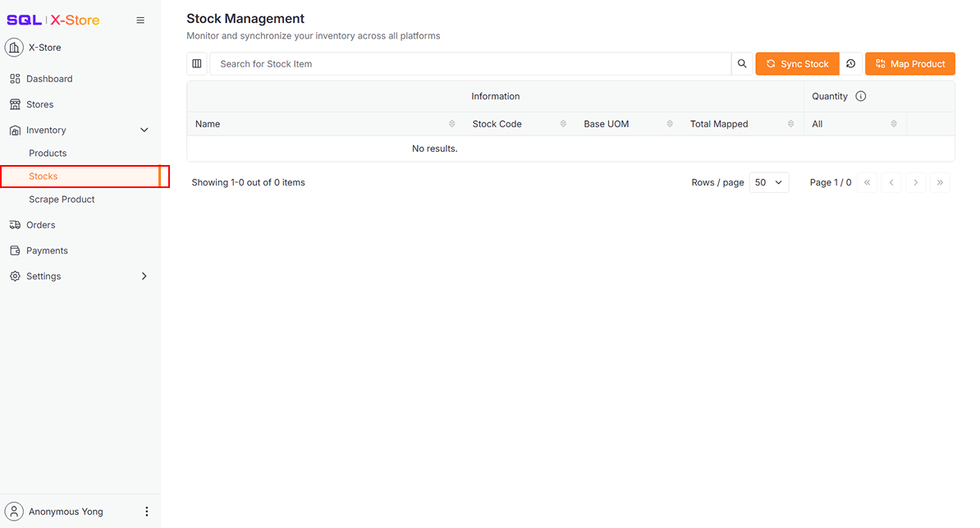
Task: Open Scrape Product under Inventory
Action: (x=62, y=200)
